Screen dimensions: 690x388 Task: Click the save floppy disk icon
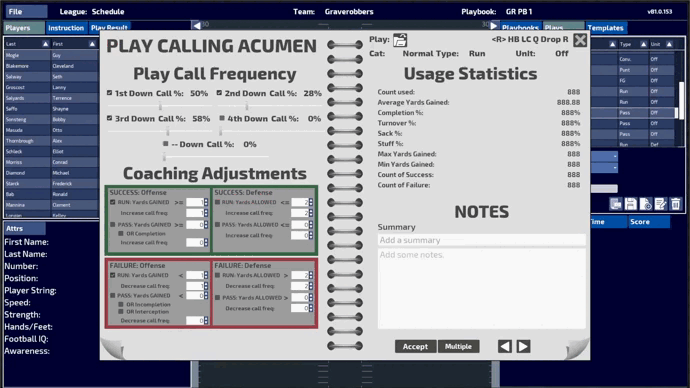630,204
